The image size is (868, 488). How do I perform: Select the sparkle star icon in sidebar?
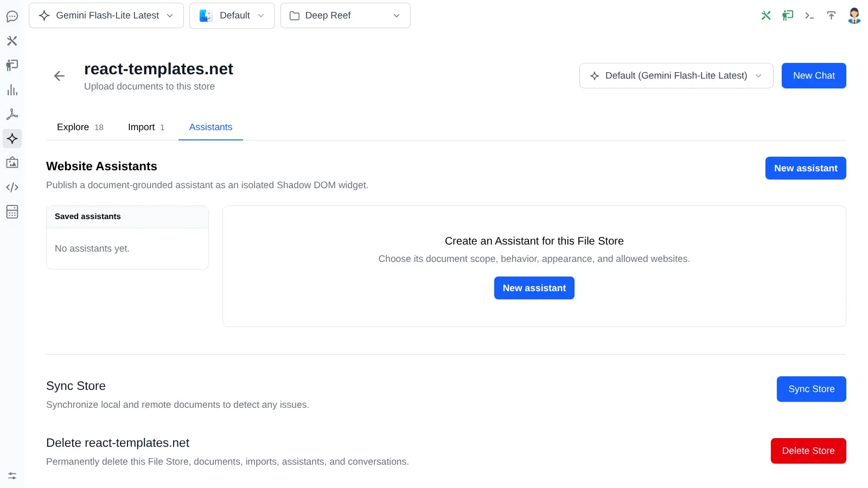click(x=12, y=139)
